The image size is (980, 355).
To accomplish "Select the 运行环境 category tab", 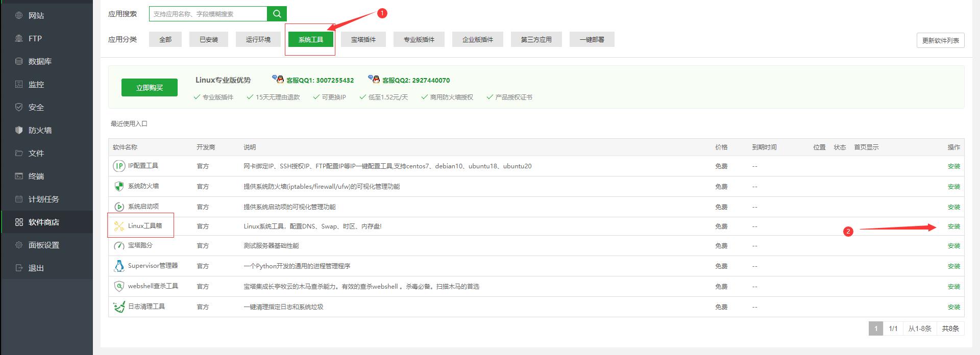I will (x=258, y=39).
